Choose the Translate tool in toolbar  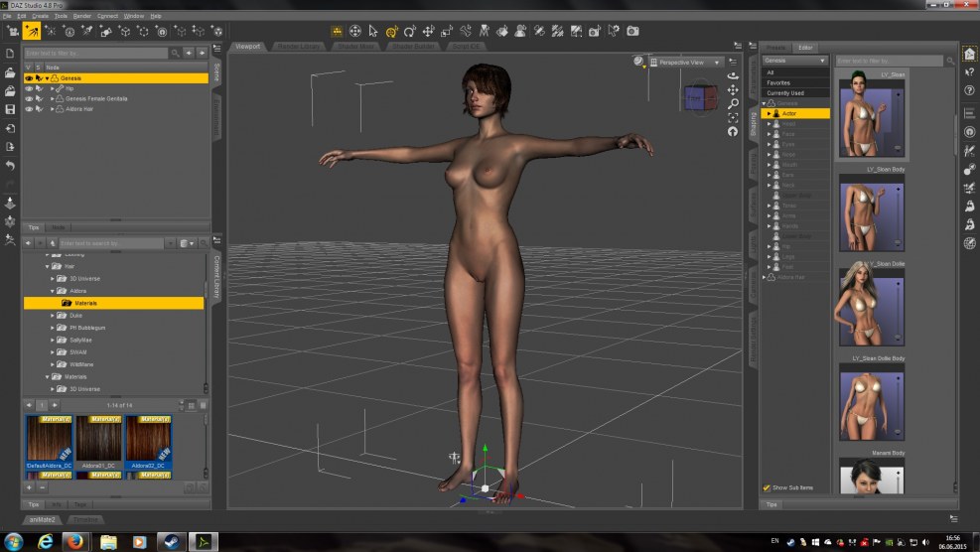click(x=428, y=31)
